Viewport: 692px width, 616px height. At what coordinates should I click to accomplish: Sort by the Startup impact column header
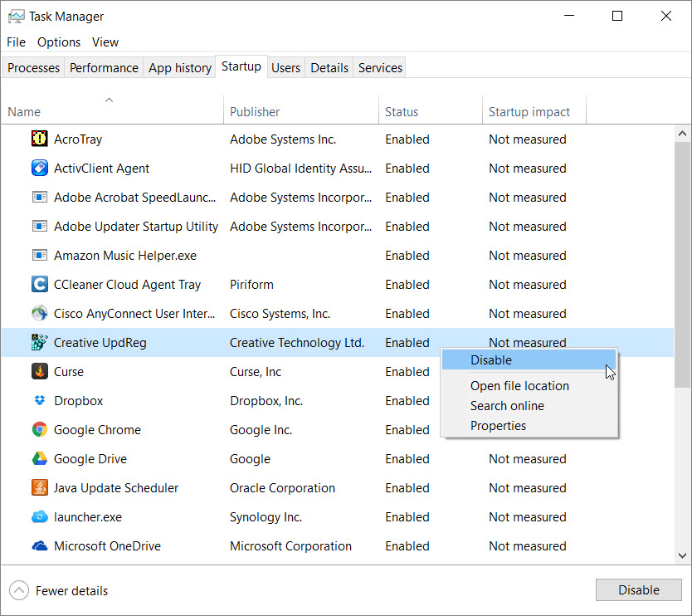click(x=534, y=111)
